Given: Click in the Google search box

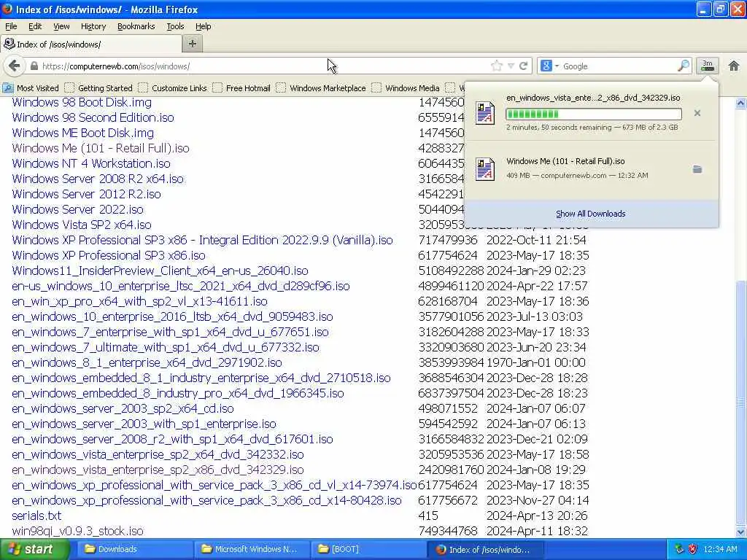Looking at the screenshot, I should point(618,66).
